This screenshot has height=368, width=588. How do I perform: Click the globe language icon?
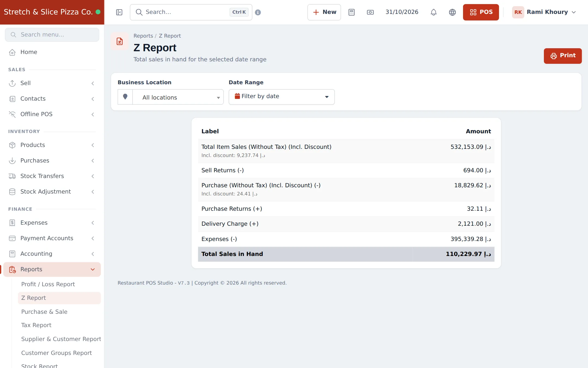tap(452, 12)
